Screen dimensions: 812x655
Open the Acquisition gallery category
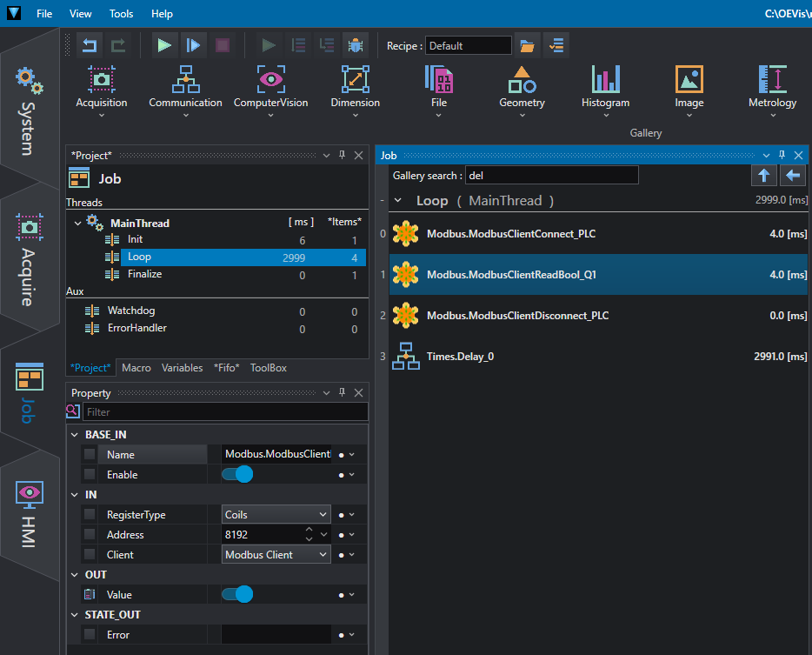[102, 88]
